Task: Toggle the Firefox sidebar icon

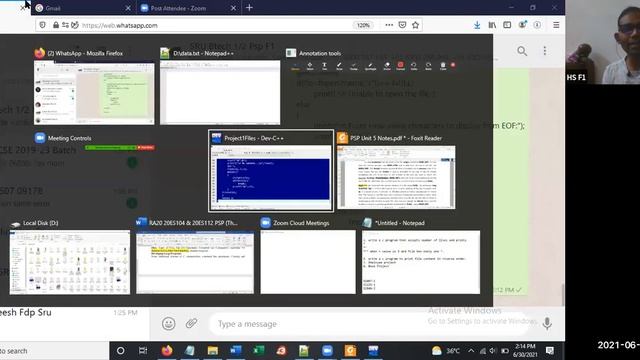Action: tap(507, 25)
